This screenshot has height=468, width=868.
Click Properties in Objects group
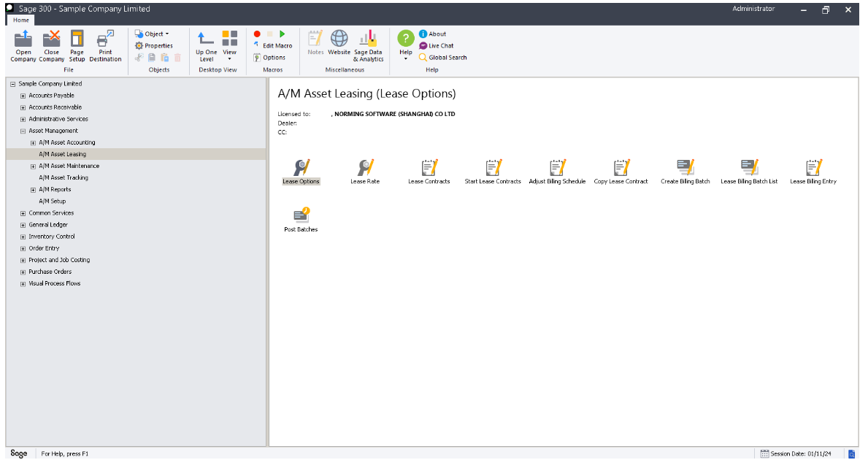click(x=154, y=45)
